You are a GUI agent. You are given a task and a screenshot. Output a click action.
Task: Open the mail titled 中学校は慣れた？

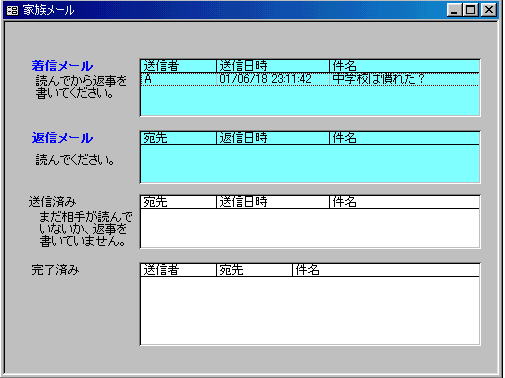click(x=404, y=79)
